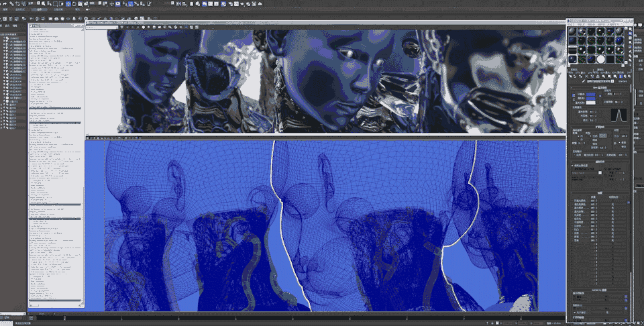
Task: Click Go to Parent in Material Editor
Action: coord(625,76)
